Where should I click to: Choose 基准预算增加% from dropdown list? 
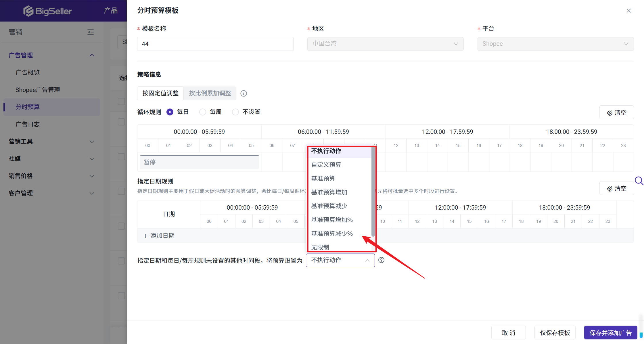332,220
